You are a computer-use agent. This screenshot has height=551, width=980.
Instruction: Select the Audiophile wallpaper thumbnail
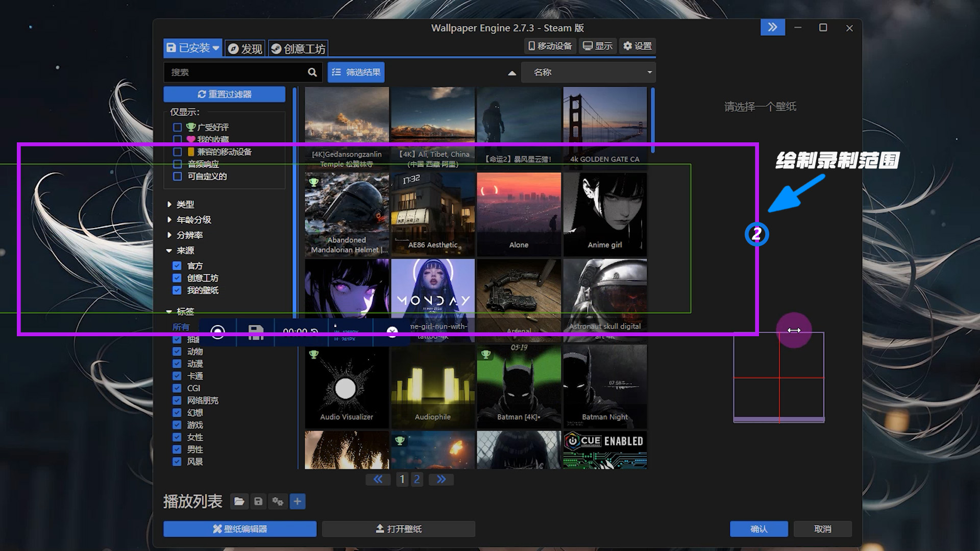tap(433, 386)
